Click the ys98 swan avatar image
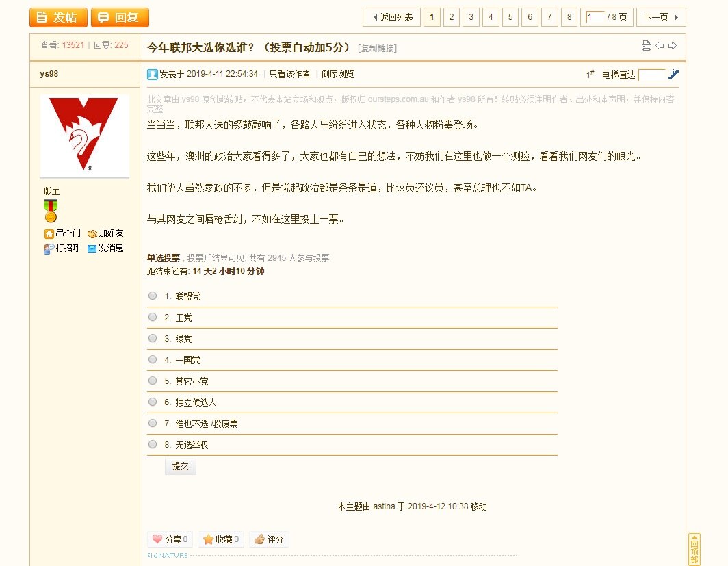 coord(85,136)
